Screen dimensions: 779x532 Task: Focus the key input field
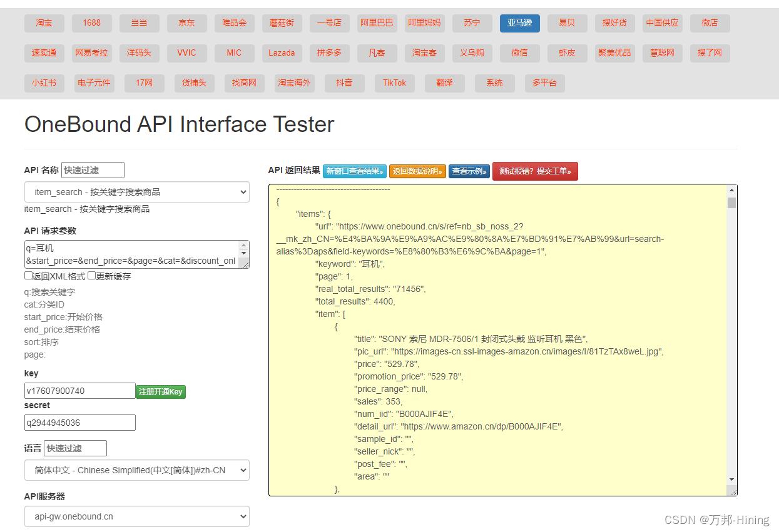tap(80, 391)
